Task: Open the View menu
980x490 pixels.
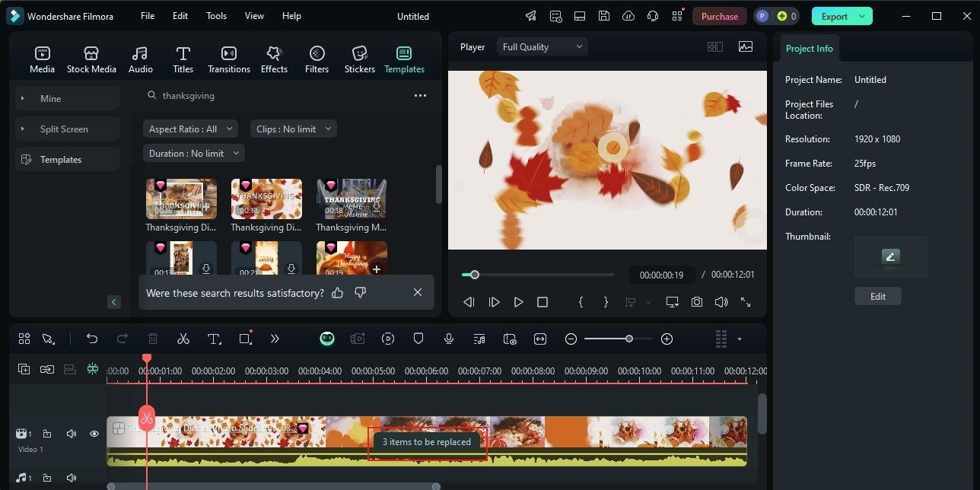Action: (x=254, y=16)
